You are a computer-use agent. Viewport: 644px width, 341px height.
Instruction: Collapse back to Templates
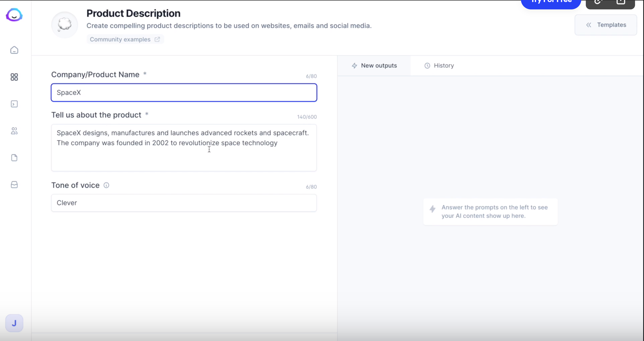click(x=606, y=25)
